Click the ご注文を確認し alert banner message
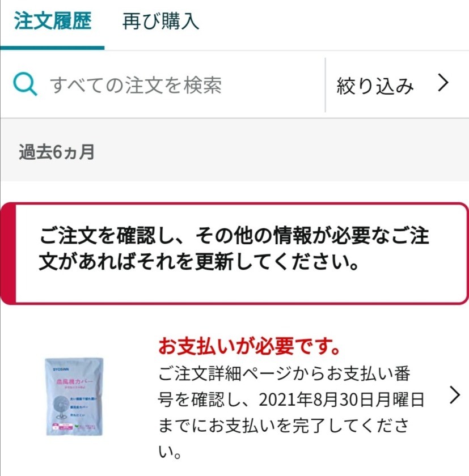Viewport: 469px width, 476px height. (x=234, y=248)
